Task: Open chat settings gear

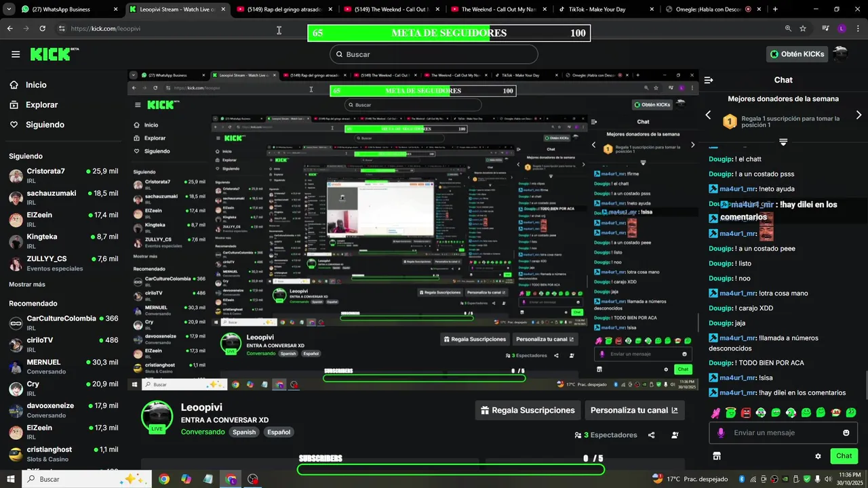Action: 818,456
